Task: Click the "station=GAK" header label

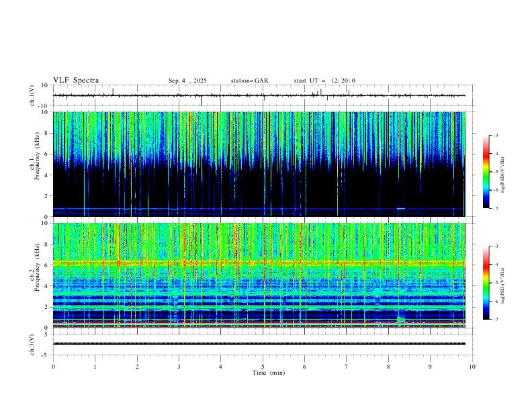Action: 249,81
